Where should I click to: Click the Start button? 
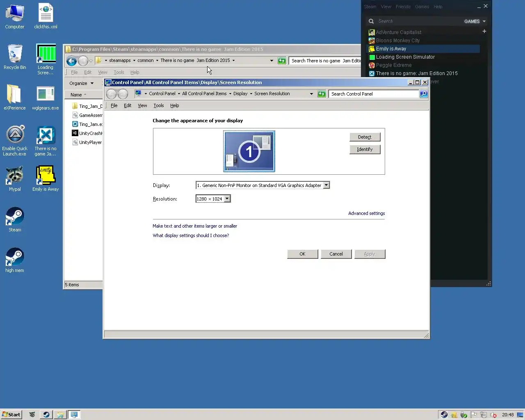[x=11, y=415]
